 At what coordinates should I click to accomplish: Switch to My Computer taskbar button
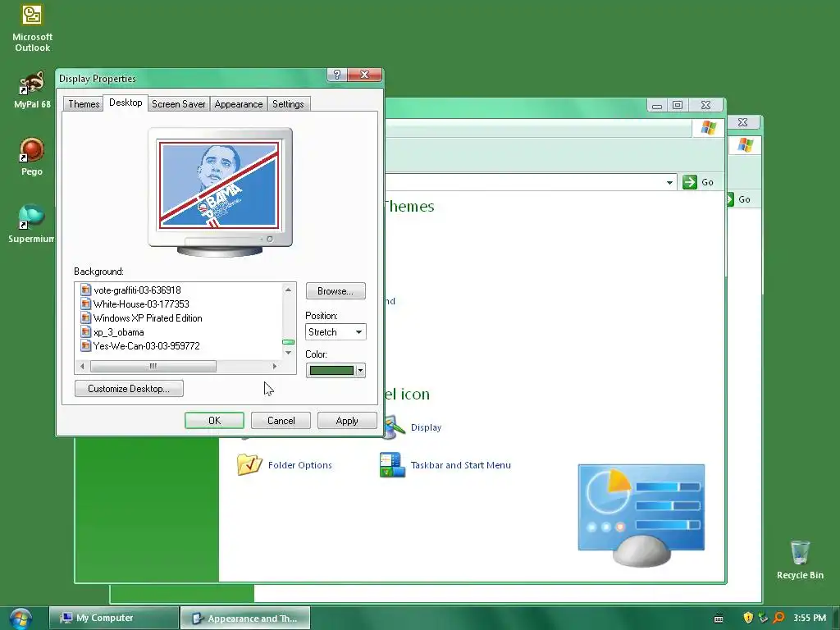tap(113, 618)
